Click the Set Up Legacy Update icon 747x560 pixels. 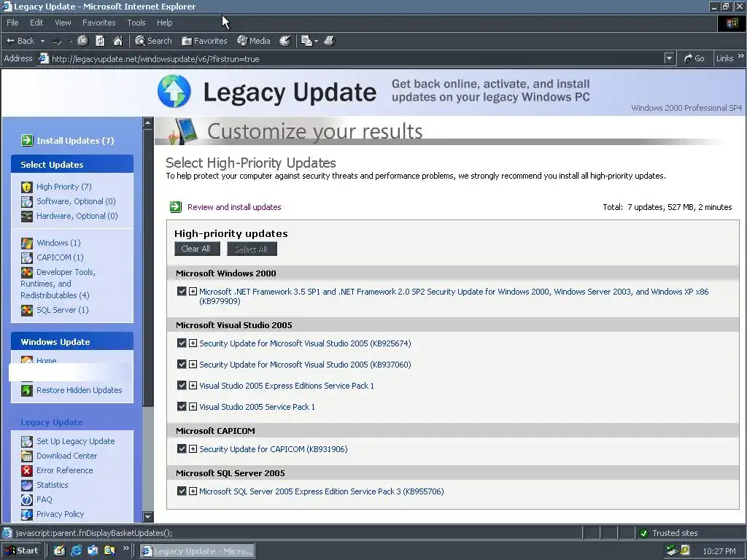[x=27, y=441]
